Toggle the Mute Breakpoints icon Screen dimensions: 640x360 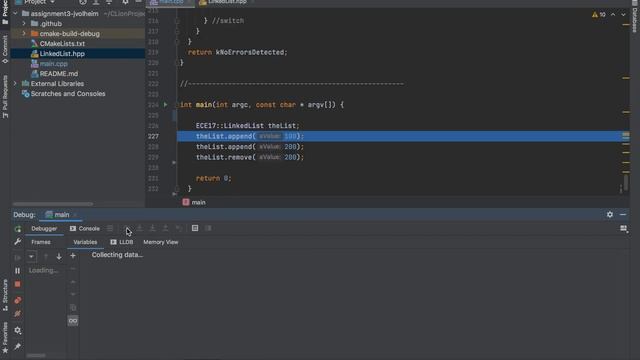(18, 313)
